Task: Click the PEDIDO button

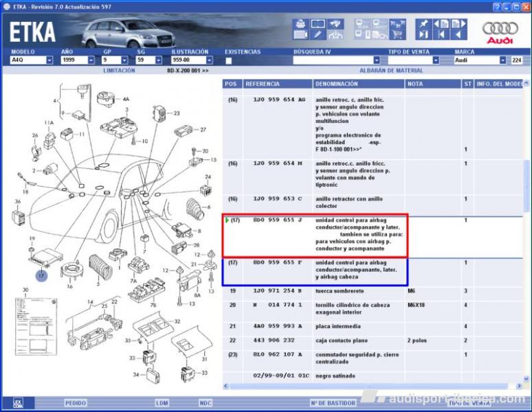Action: [x=76, y=403]
